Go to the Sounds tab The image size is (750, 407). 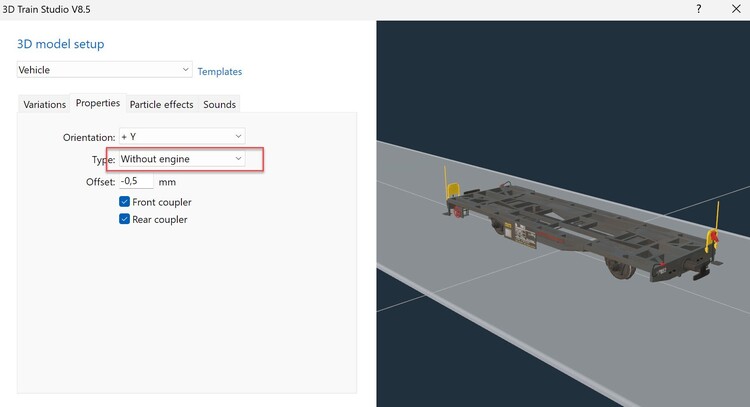[x=220, y=104]
